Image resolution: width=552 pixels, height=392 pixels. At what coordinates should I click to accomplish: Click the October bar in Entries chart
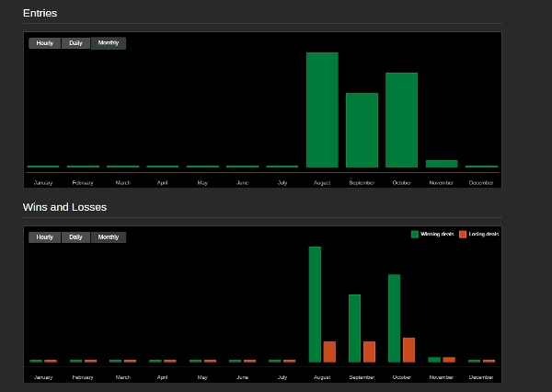402,121
